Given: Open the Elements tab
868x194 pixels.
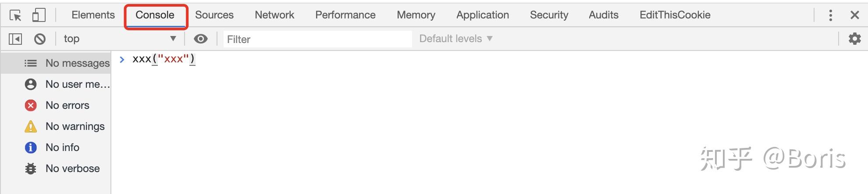Looking at the screenshot, I should (93, 15).
